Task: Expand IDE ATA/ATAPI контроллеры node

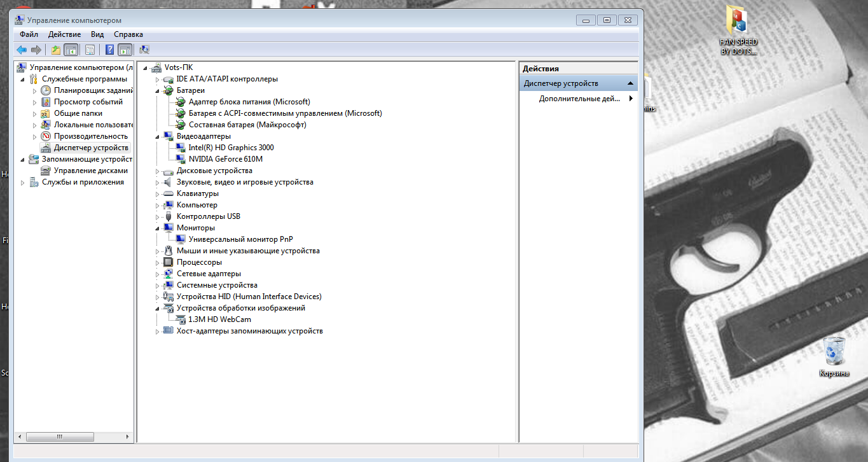Action: coord(158,80)
